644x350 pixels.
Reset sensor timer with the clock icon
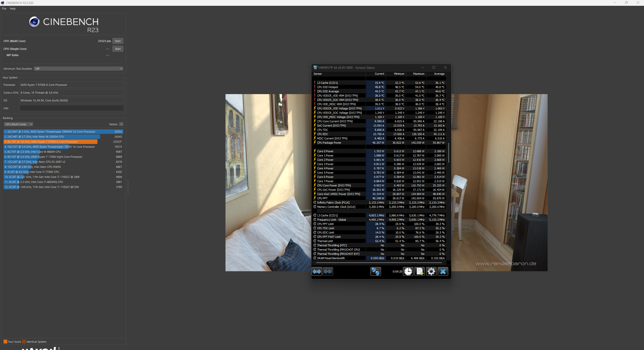[x=408, y=271]
